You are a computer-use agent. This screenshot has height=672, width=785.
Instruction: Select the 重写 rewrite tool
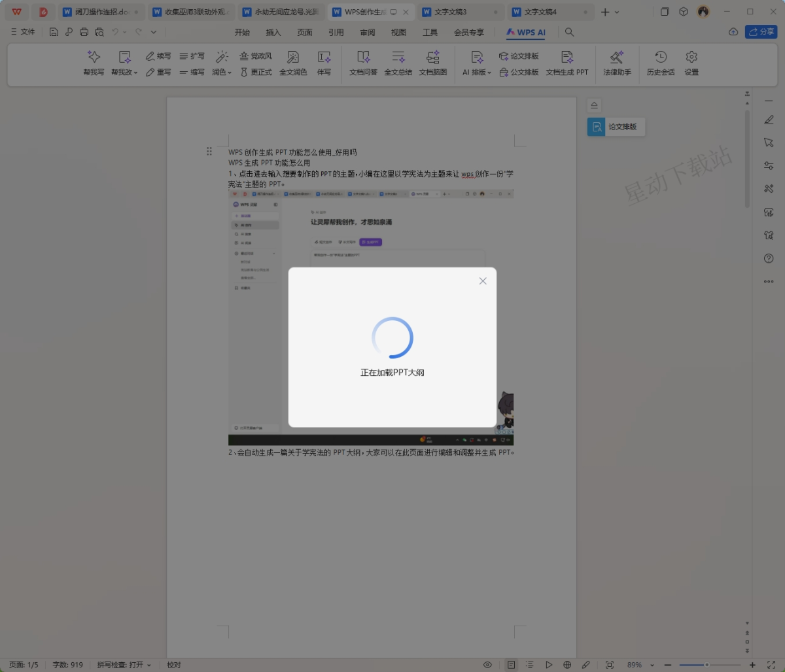(x=158, y=72)
